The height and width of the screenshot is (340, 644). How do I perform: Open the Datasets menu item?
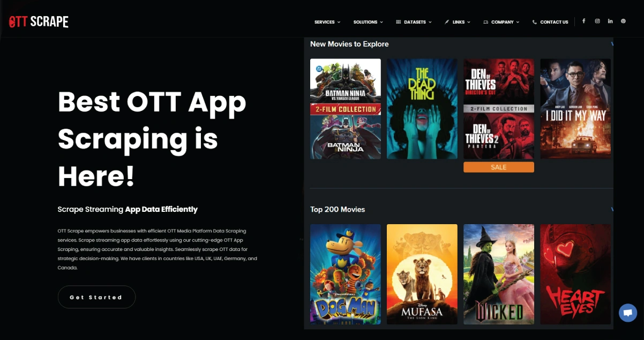click(415, 22)
